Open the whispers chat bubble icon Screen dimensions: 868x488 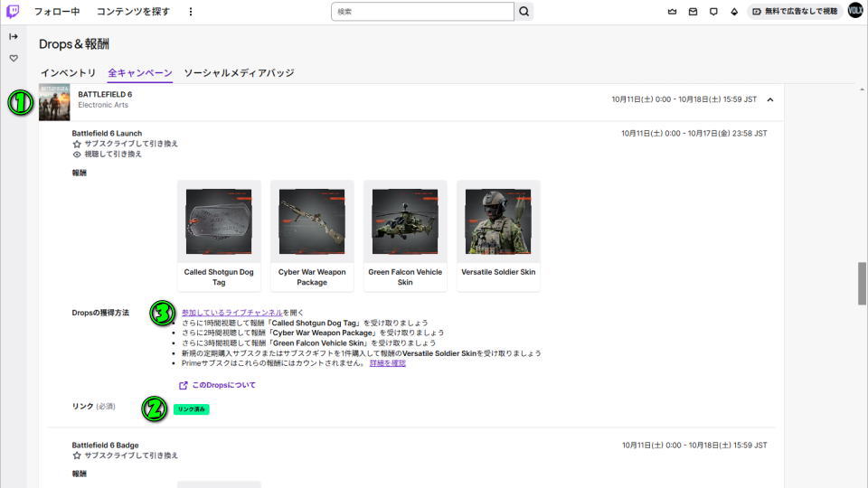(713, 12)
